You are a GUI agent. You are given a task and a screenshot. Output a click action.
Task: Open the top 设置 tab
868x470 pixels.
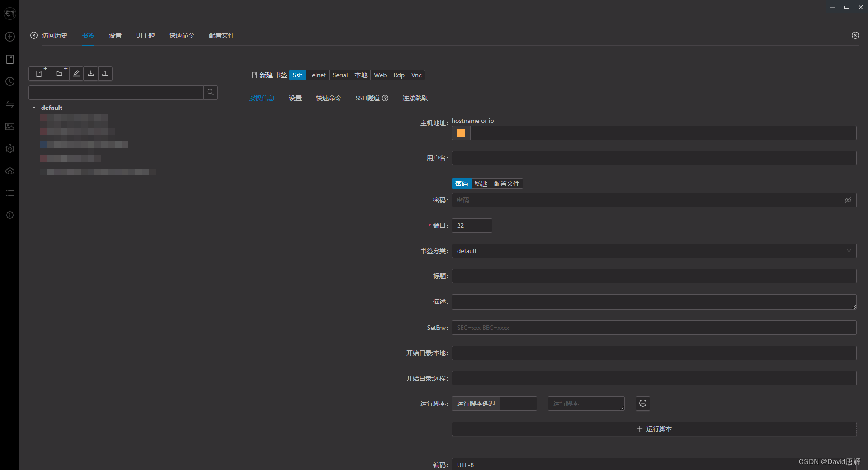[x=115, y=35]
